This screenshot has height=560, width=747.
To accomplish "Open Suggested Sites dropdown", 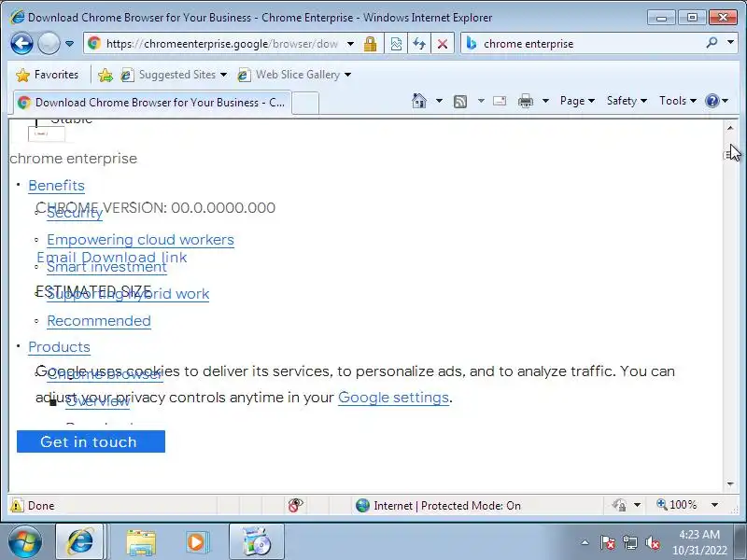I will pyautogui.click(x=174, y=75).
